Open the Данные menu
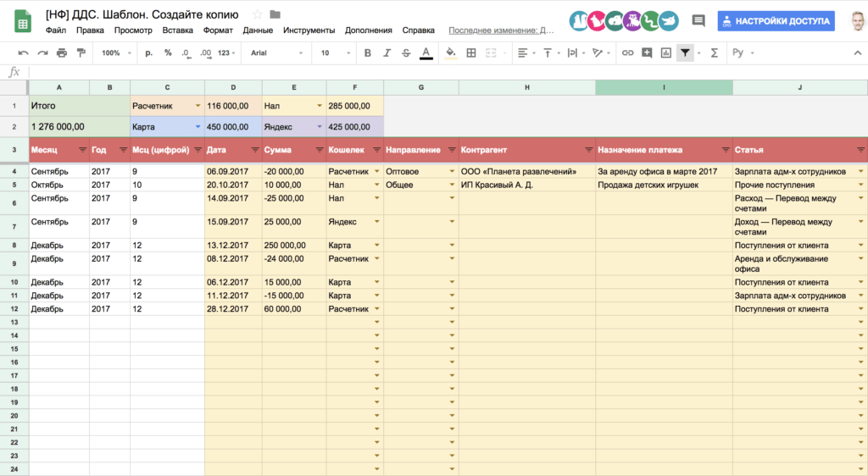868x476 pixels. pos(257,30)
